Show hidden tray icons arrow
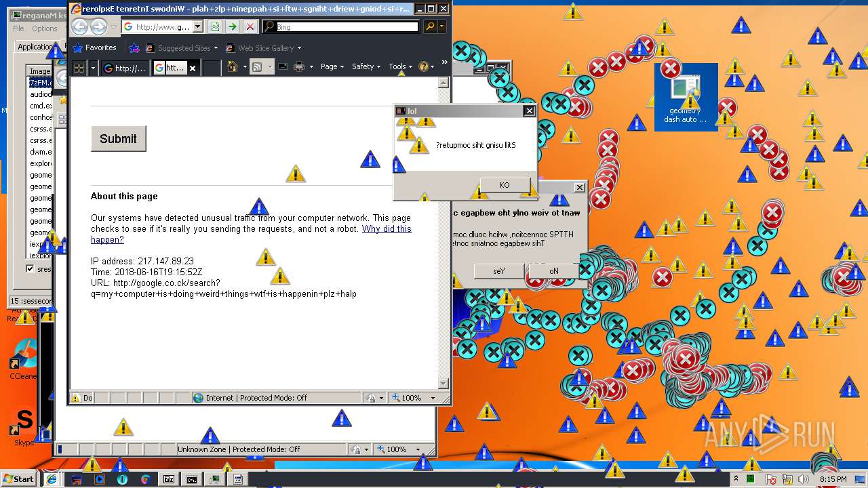The image size is (868, 488). point(736,479)
